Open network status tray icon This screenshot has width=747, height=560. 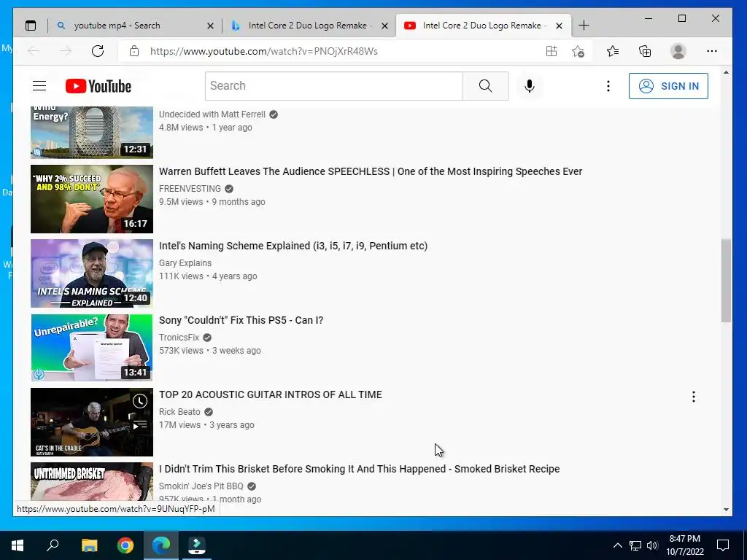tap(635, 545)
